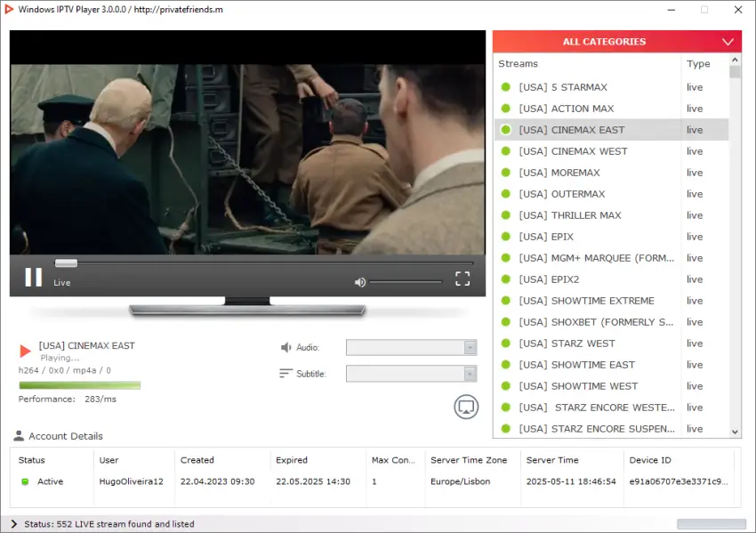The width and height of the screenshot is (756, 533).
Task: Play the [USA] MOREMAX stream
Action: point(611,173)
